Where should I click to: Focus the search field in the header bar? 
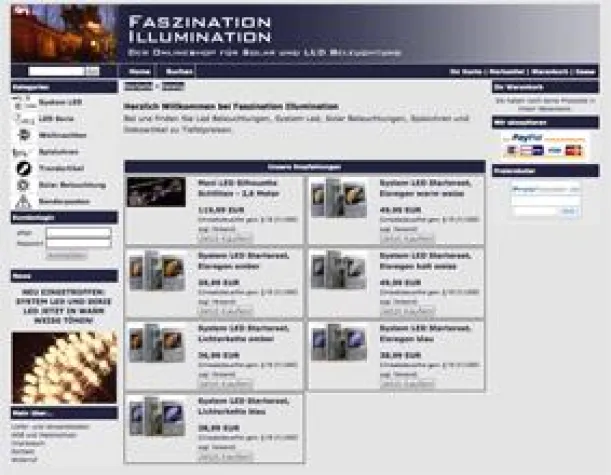tap(56, 71)
